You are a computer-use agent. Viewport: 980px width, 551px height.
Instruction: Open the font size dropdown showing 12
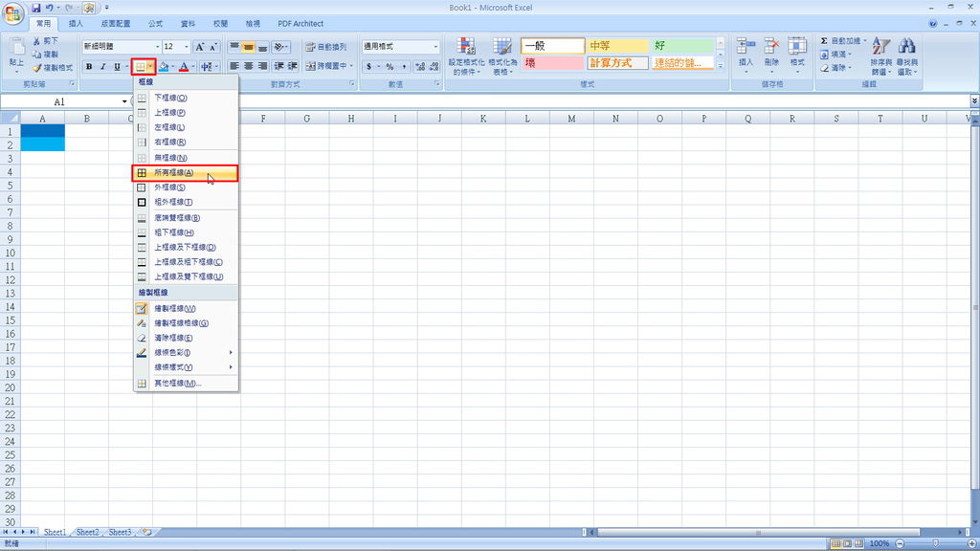187,47
